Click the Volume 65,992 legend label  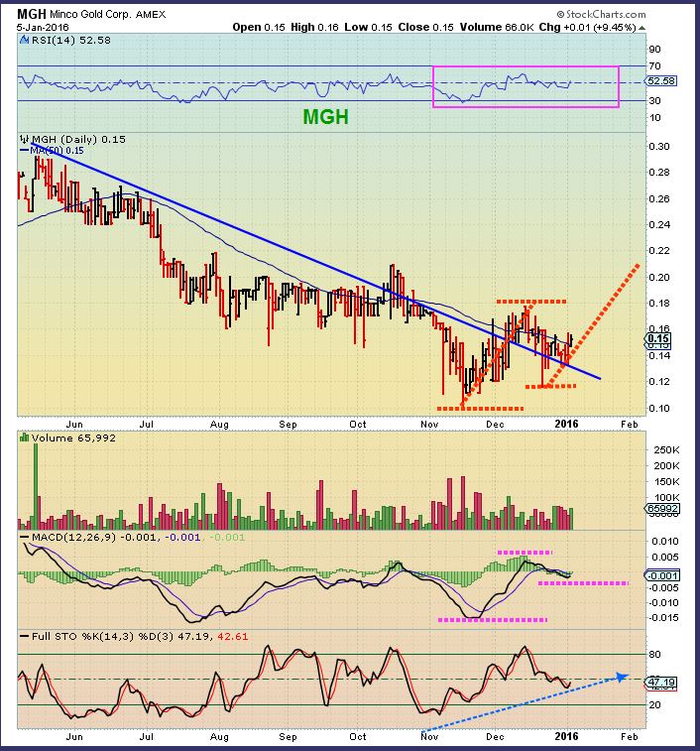[73, 438]
